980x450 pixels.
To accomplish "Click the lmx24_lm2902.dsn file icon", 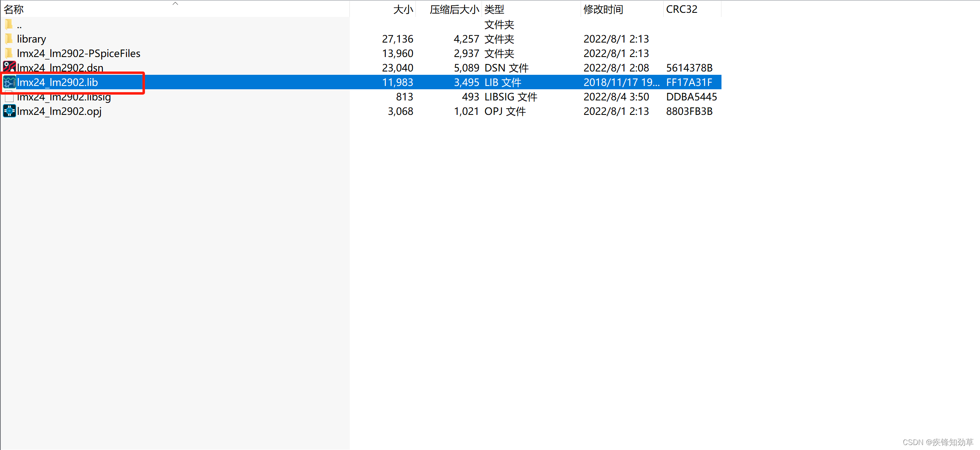I will click(9, 67).
